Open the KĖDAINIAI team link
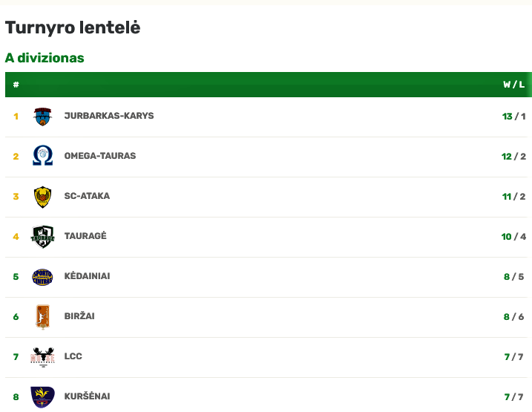This screenshot has width=532, height=412. click(x=88, y=275)
